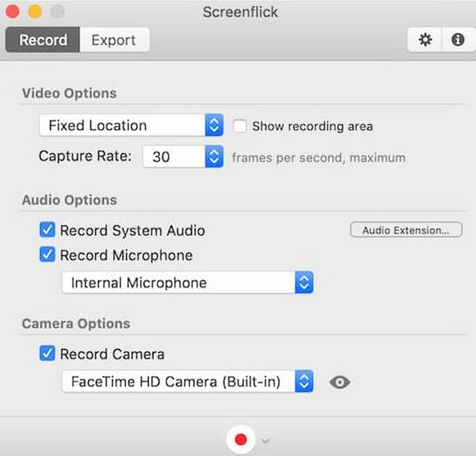Switch to the Export tab
The width and height of the screenshot is (476, 456).
113,40
